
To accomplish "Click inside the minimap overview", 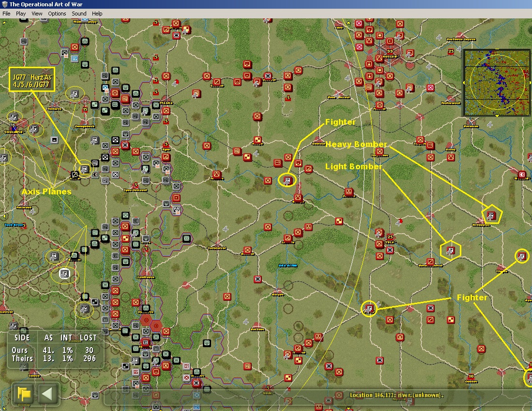I will coord(497,83).
